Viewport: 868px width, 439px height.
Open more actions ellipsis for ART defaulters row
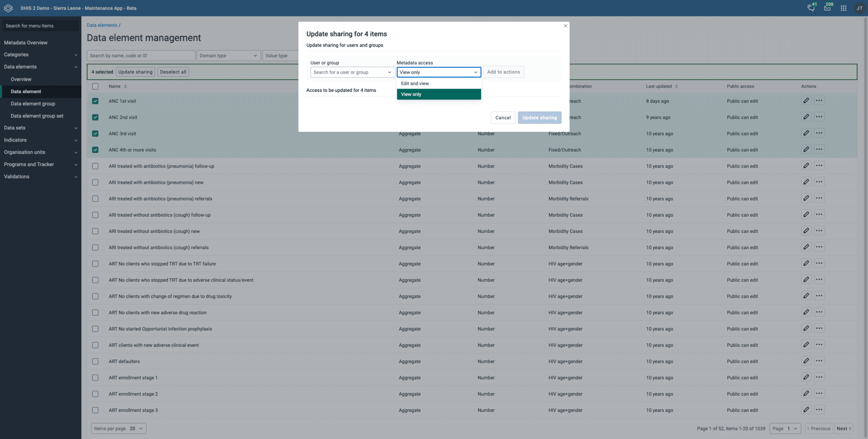point(819,361)
